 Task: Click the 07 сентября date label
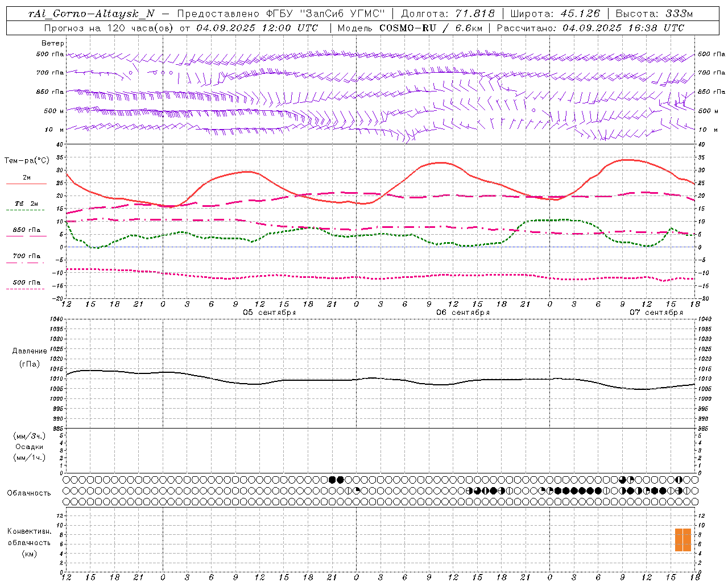[656, 313]
